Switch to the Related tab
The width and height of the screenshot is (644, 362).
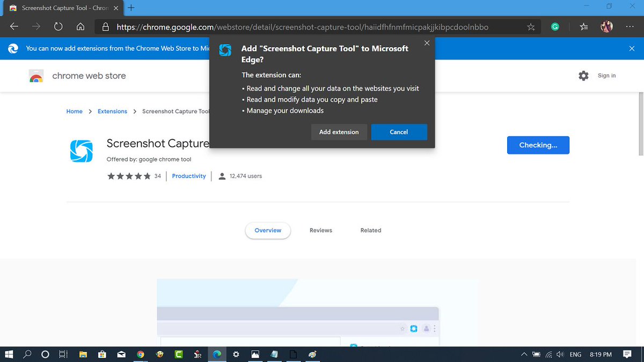370,230
